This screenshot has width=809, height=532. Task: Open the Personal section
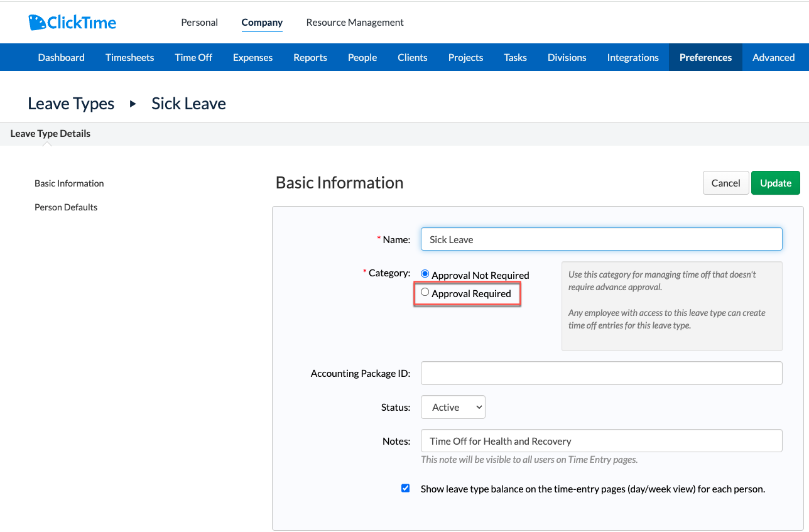[199, 22]
